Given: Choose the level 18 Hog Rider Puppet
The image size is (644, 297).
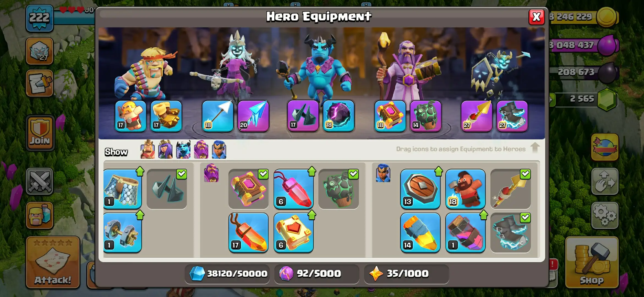Looking at the screenshot, I should click(465, 189).
